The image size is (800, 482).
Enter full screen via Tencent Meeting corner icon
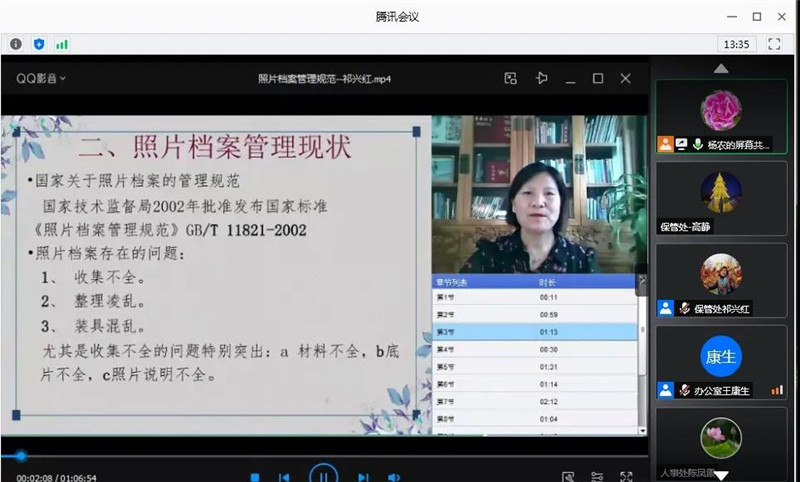click(x=774, y=44)
